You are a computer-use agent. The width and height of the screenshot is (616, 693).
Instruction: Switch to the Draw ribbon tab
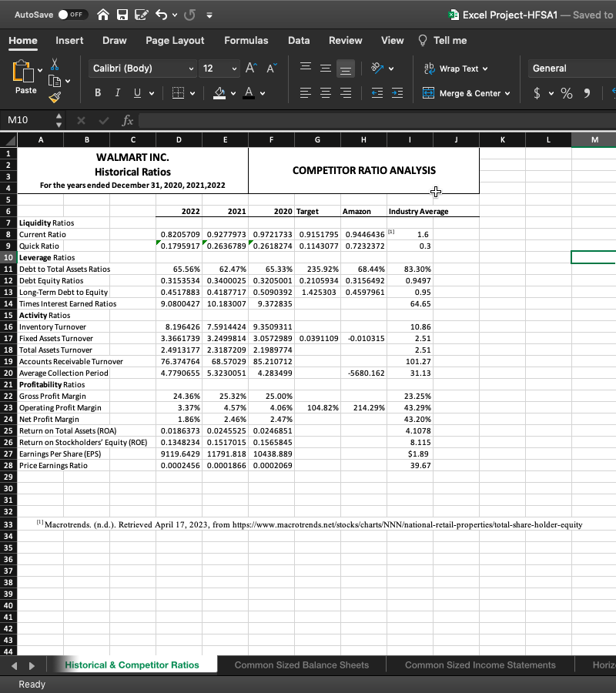coord(115,40)
